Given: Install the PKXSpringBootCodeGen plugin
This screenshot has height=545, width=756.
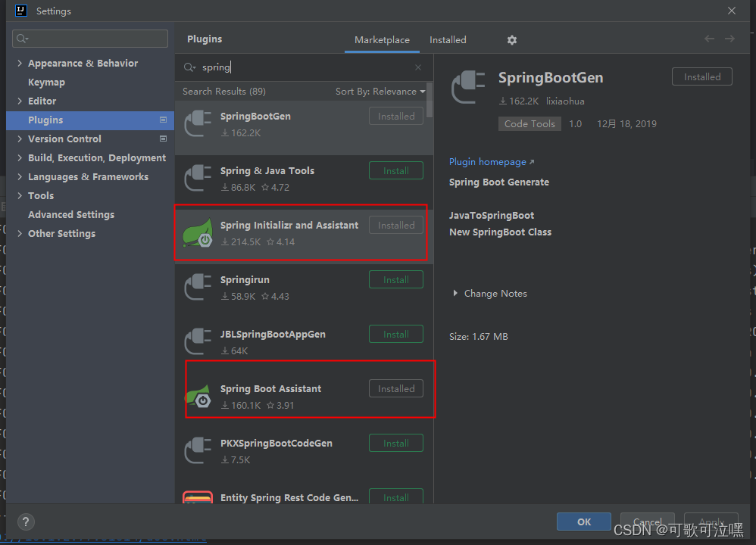Looking at the screenshot, I should [x=396, y=443].
